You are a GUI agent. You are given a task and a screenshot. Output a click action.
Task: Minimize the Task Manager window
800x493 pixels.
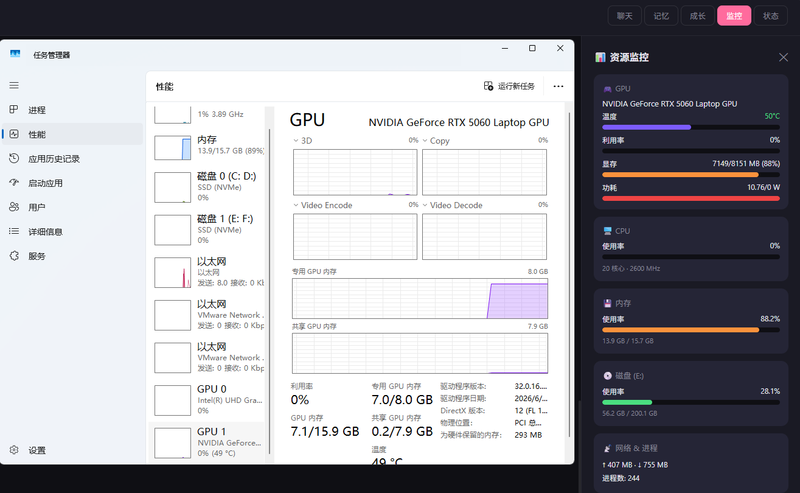505,48
